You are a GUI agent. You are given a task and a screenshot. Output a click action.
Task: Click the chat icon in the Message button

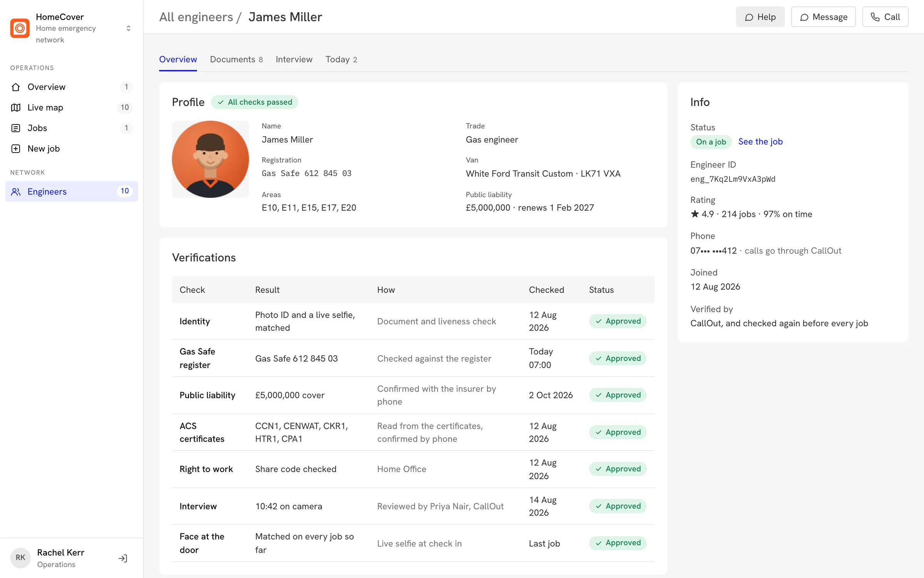[x=804, y=17]
